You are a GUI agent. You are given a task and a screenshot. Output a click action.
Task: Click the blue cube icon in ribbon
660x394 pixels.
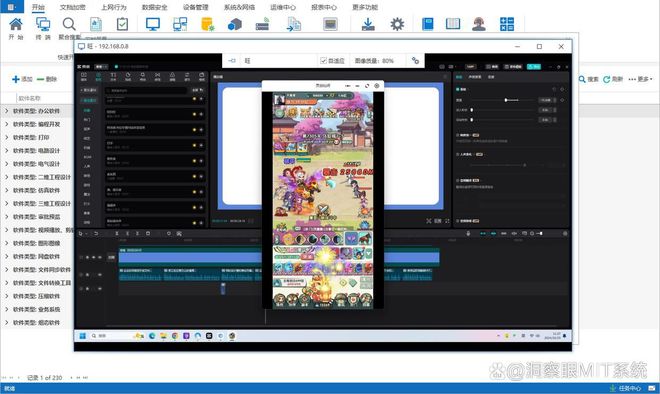[x=234, y=25]
